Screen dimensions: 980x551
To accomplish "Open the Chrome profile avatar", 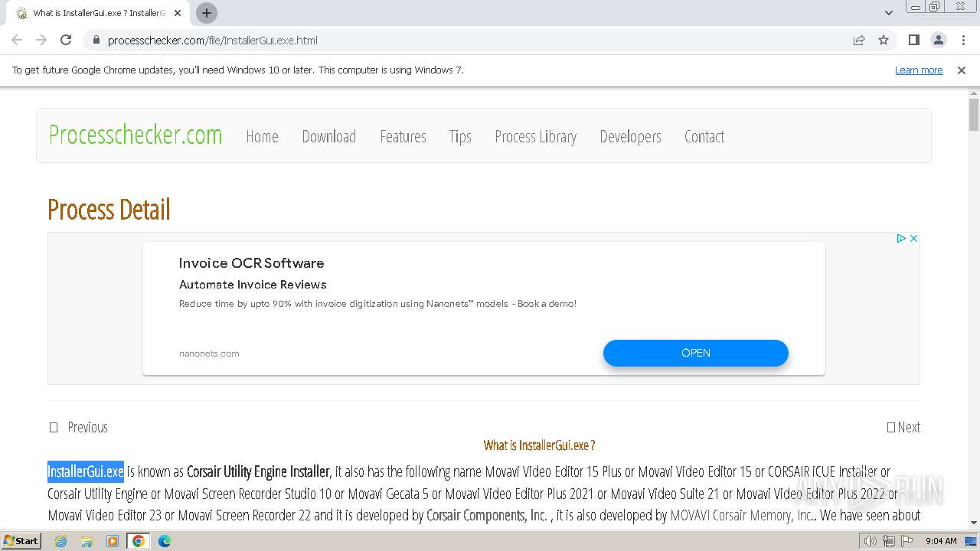I will pos(938,40).
